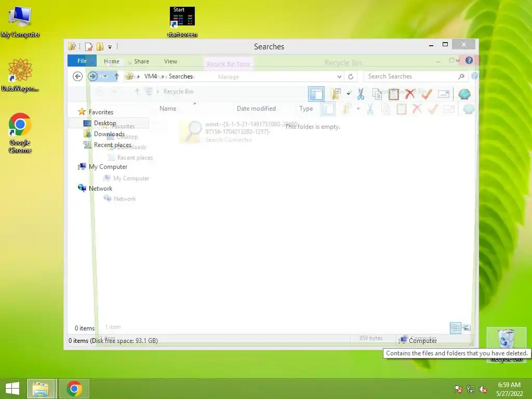
Task: Switch to Details view in the status bar
Action: point(455,328)
